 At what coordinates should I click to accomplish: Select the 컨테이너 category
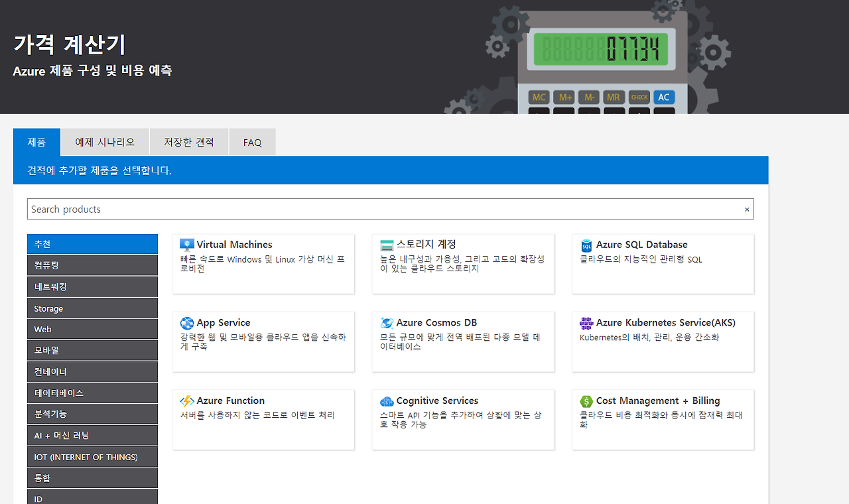pyautogui.click(x=92, y=371)
